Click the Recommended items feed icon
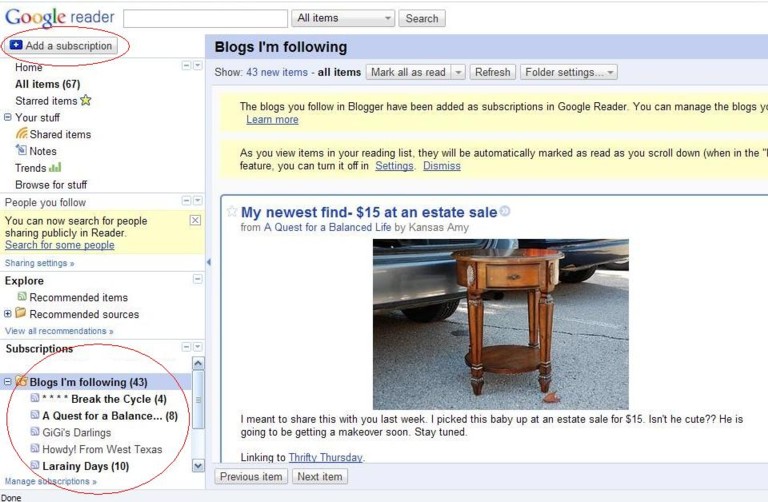 (x=22, y=296)
